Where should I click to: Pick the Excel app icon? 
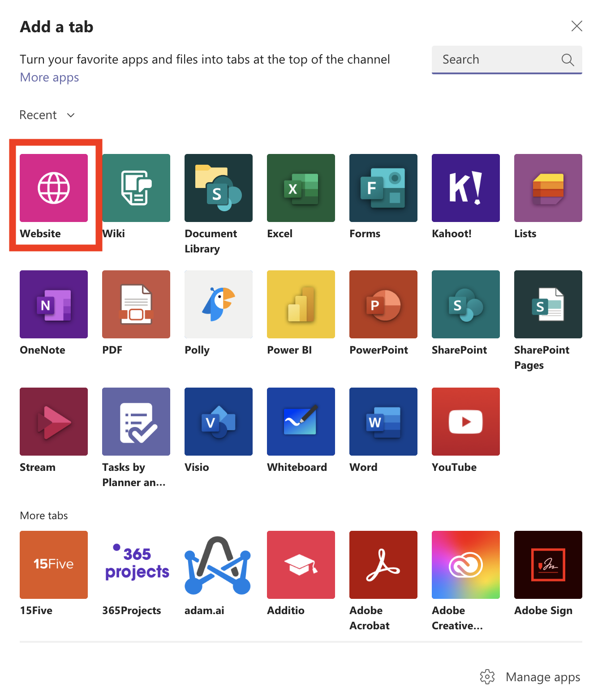coord(301,188)
